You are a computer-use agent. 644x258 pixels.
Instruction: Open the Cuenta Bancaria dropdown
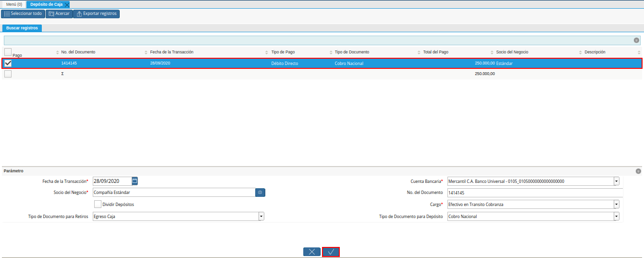click(617, 181)
